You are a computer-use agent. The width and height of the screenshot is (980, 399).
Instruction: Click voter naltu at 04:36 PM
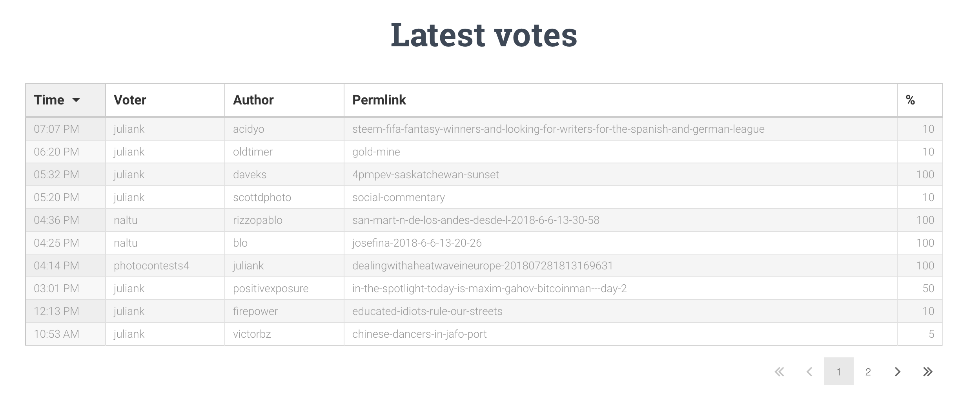click(x=126, y=220)
